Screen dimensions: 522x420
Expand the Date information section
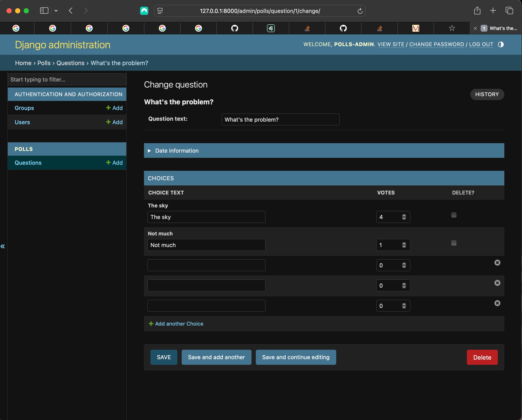coord(324,151)
